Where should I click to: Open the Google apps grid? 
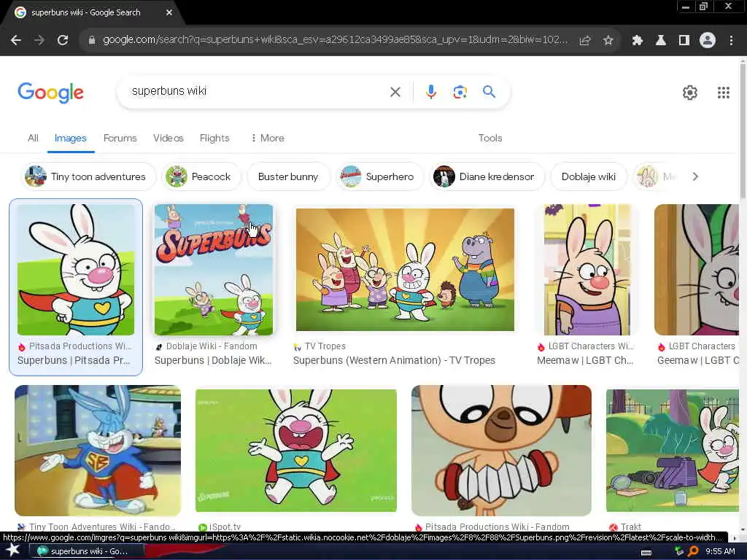tap(723, 93)
